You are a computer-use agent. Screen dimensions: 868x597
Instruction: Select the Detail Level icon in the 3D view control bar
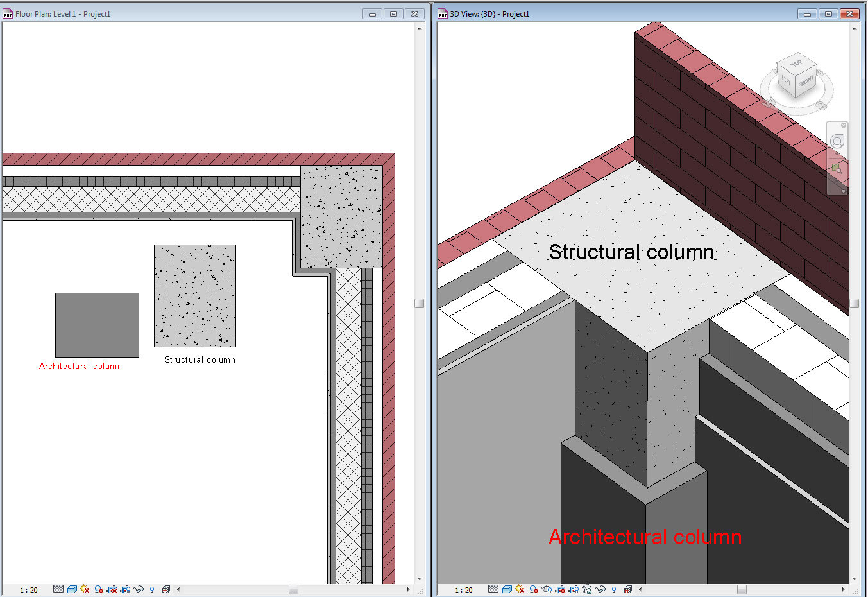[493, 589]
